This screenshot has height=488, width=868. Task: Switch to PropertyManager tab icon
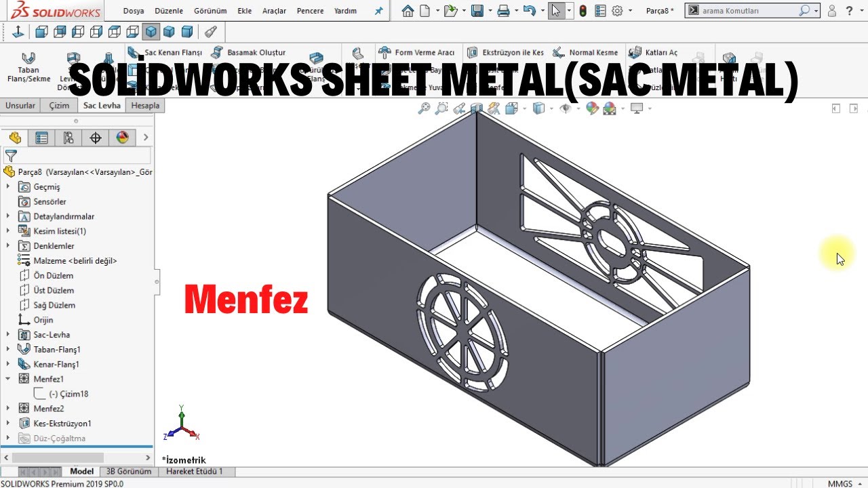click(41, 138)
